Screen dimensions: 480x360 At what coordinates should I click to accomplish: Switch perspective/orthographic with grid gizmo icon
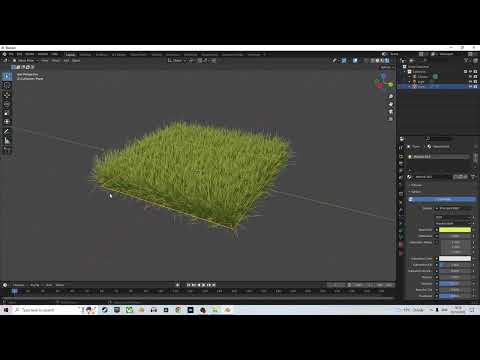[391, 119]
